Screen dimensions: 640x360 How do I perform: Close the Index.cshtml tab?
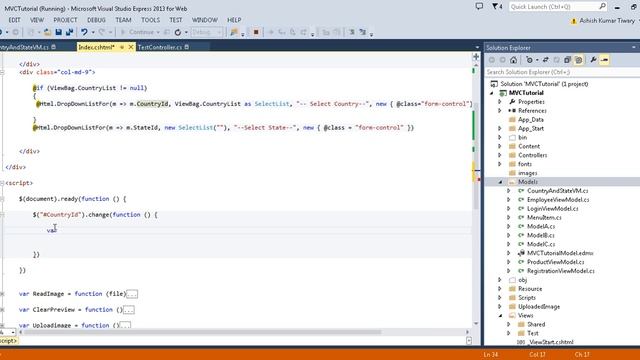point(131,47)
